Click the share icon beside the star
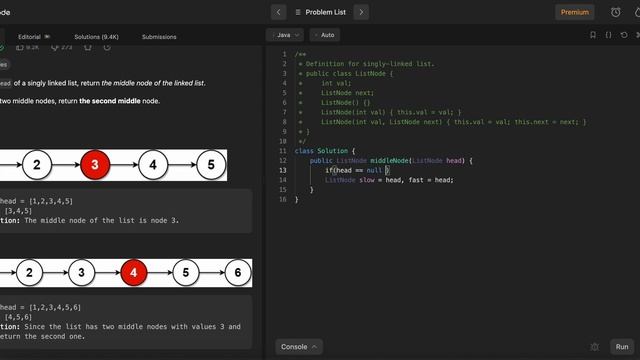This screenshot has height=360, width=640. [107, 47]
